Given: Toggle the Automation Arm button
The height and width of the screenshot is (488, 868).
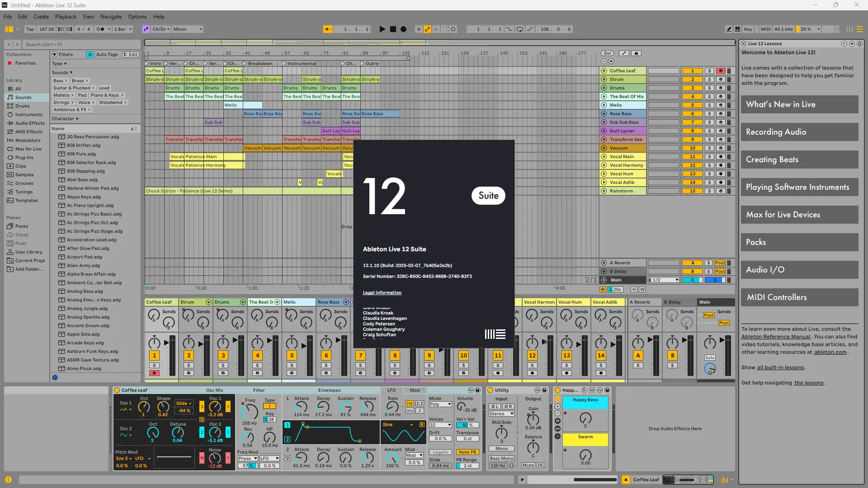Looking at the screenshot, I should [427, 29].
